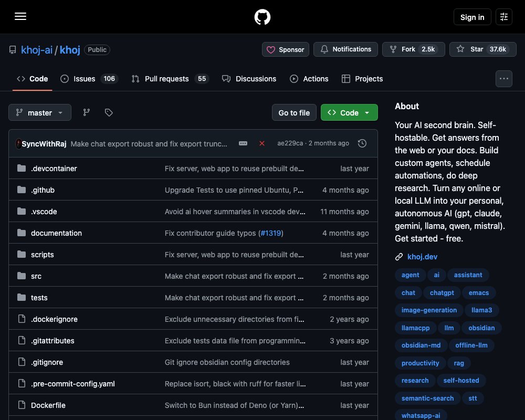Open the khoj-ai organization link
The height and width of the screenshot is (420, 525).
coord(37,50)
